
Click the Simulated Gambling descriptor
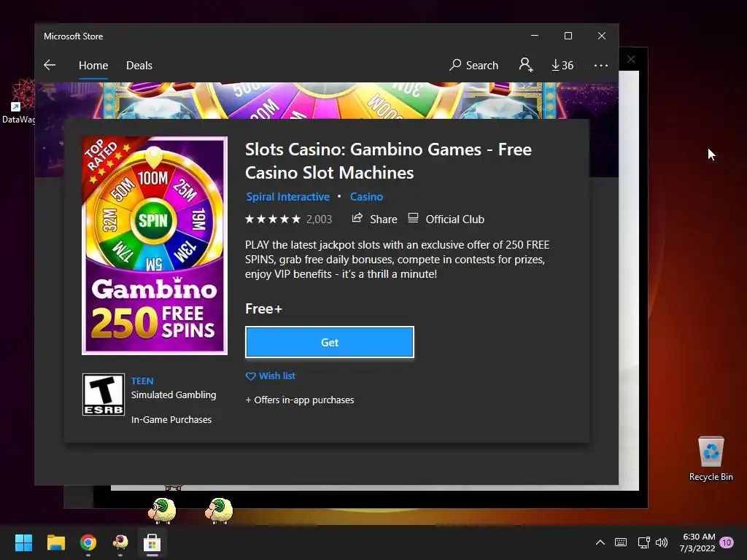(x=174, y=394)
